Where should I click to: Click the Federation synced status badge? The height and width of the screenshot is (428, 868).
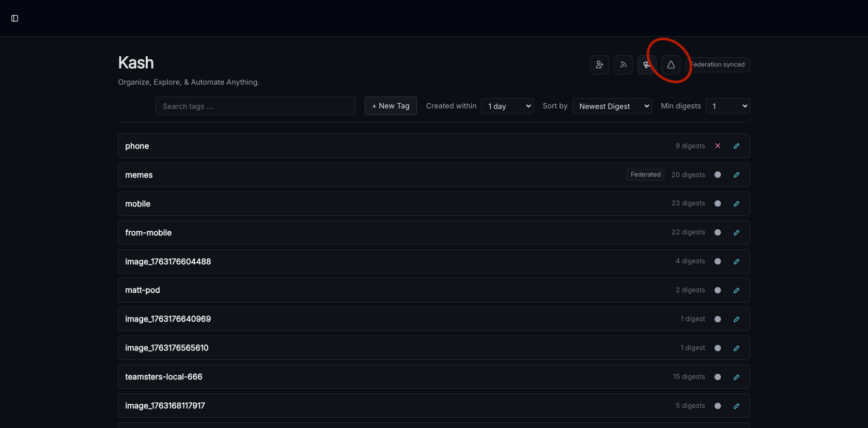718,65
